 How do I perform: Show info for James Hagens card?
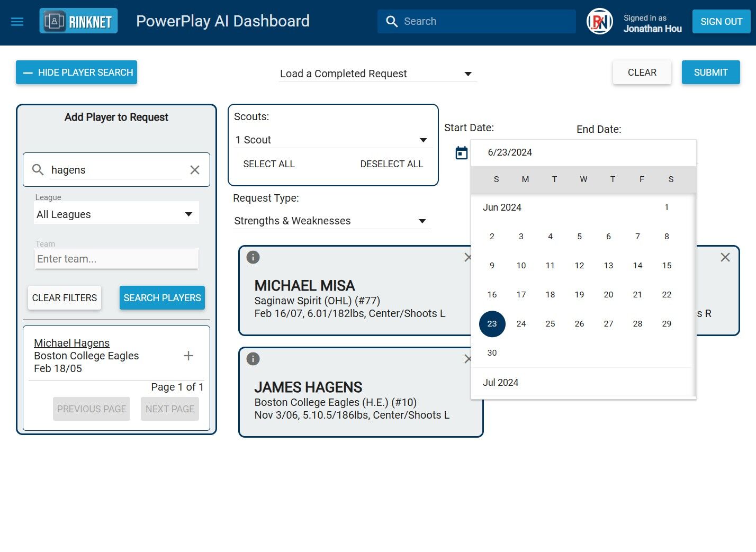(x=253, y=359)
